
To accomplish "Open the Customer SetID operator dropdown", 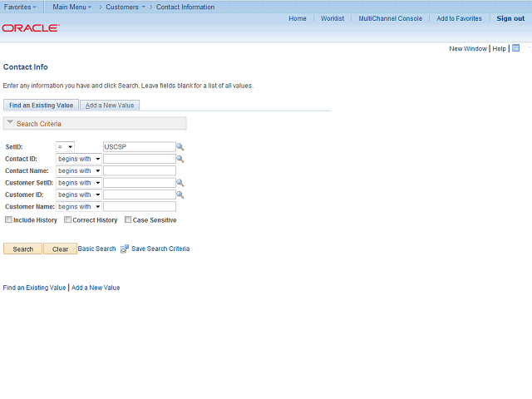I will 79,183.
